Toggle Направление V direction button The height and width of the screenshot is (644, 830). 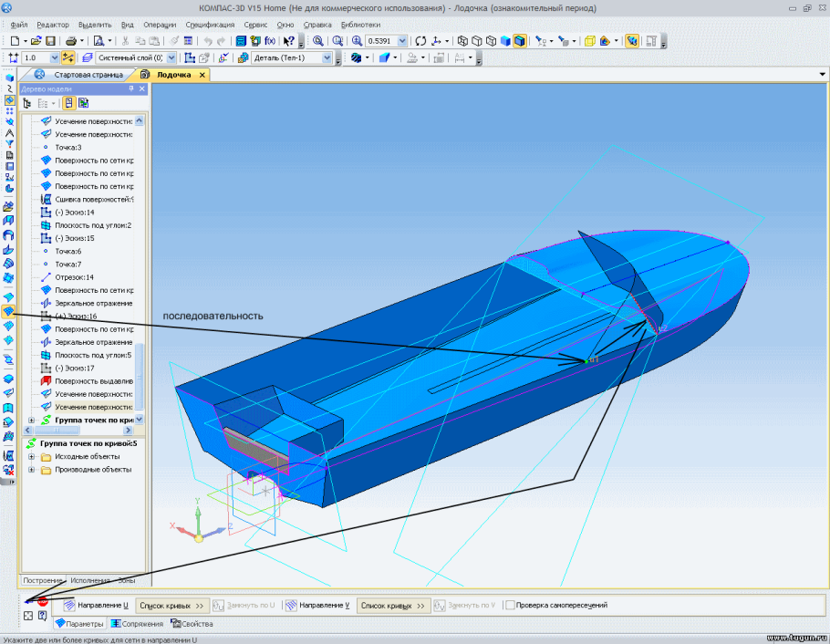291,605
